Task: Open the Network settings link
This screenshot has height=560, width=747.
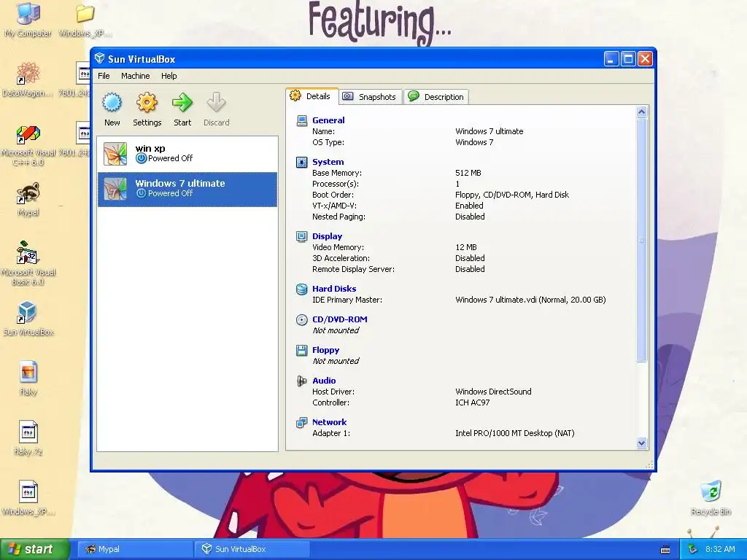Action: click(329, 422)
